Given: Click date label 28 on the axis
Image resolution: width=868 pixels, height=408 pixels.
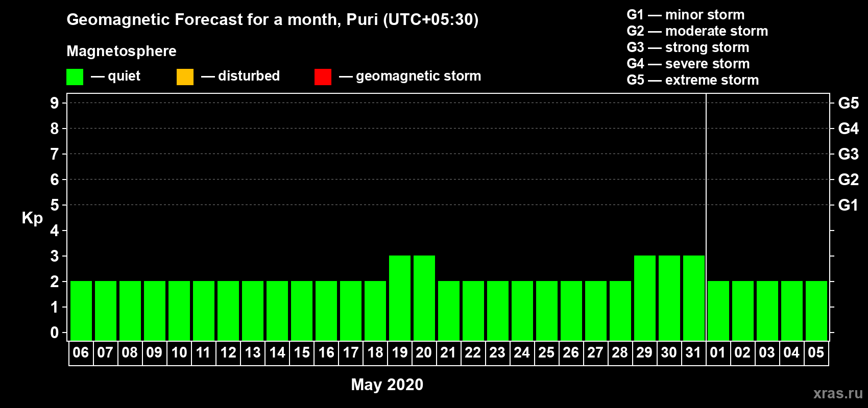Looking at the screenshot, I should (620, 352).
